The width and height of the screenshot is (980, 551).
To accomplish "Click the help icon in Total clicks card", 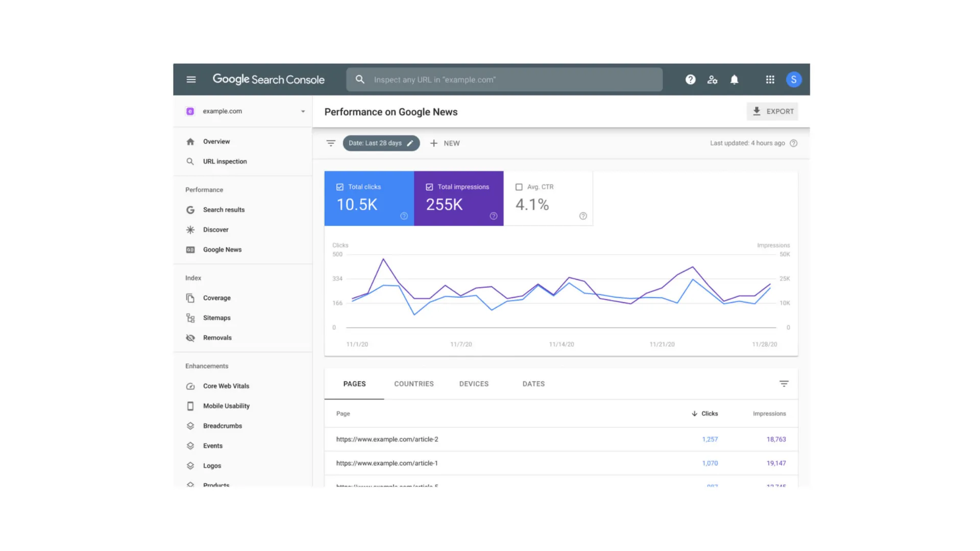I will pyautogui.click(x=404, y=216).
